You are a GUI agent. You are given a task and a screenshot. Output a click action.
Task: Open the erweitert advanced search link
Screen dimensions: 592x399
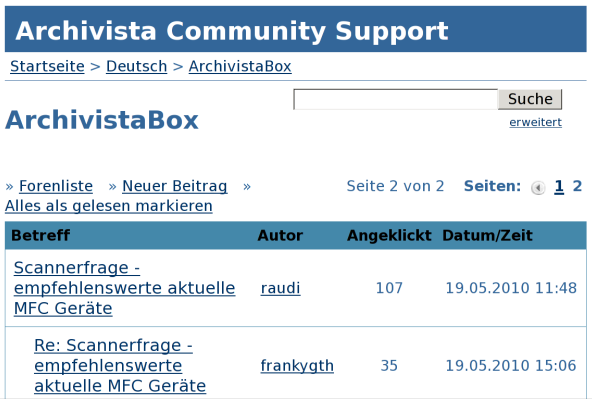535,122
